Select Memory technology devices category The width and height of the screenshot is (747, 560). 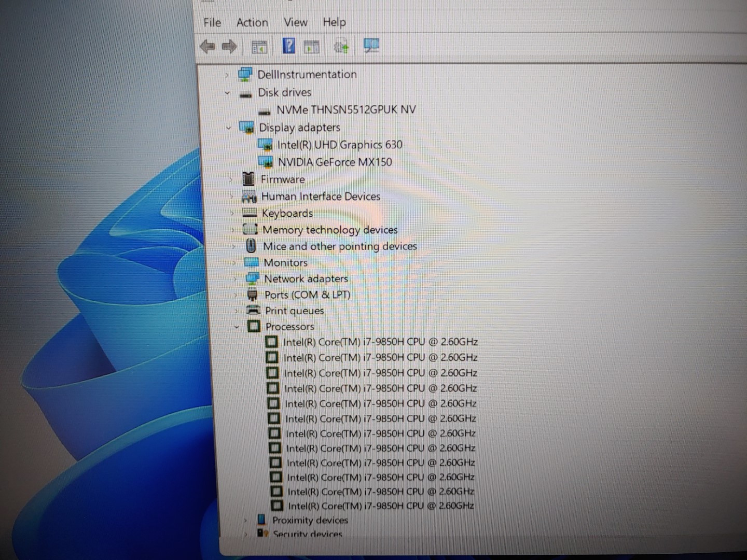pyautogui.click(x=330, y=230)
